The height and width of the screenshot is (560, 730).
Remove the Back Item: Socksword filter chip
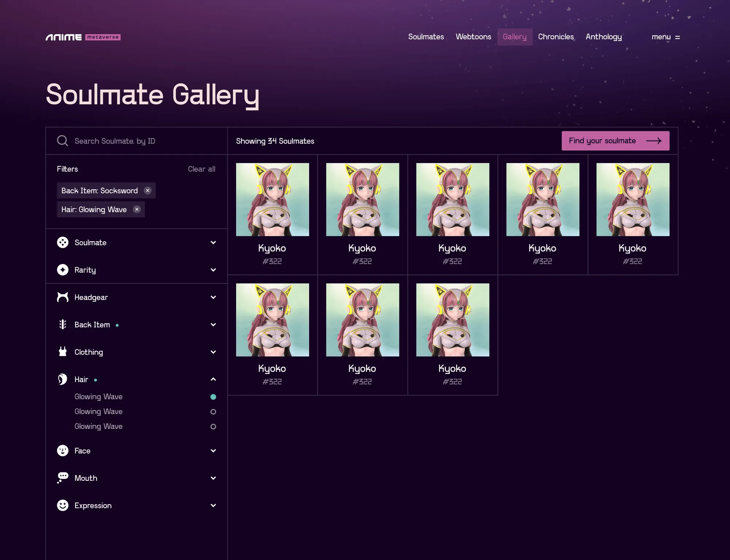point(147,191)
